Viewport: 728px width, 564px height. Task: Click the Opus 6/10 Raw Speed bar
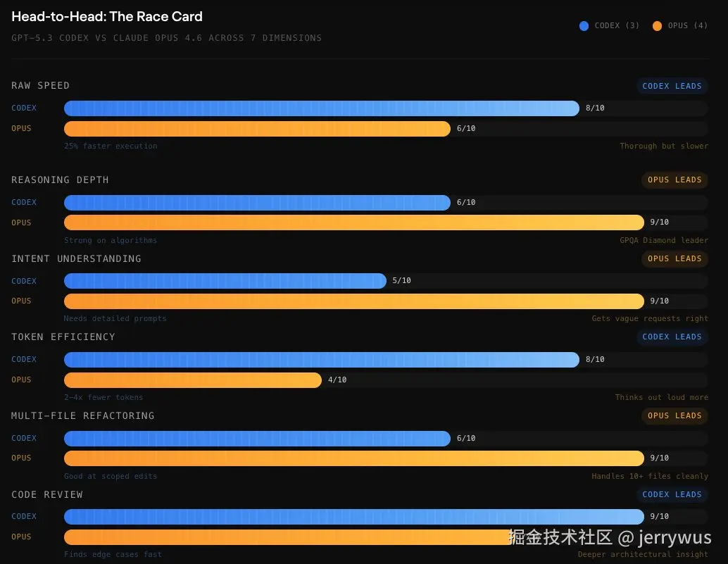pos(257,128)
